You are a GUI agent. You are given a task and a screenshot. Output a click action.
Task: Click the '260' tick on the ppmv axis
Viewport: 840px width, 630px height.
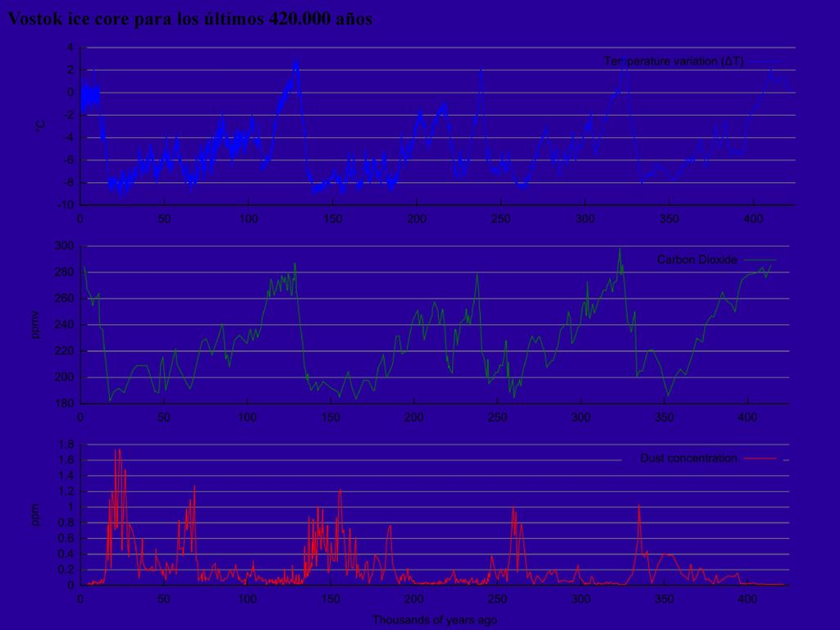[x=64, y=299]
